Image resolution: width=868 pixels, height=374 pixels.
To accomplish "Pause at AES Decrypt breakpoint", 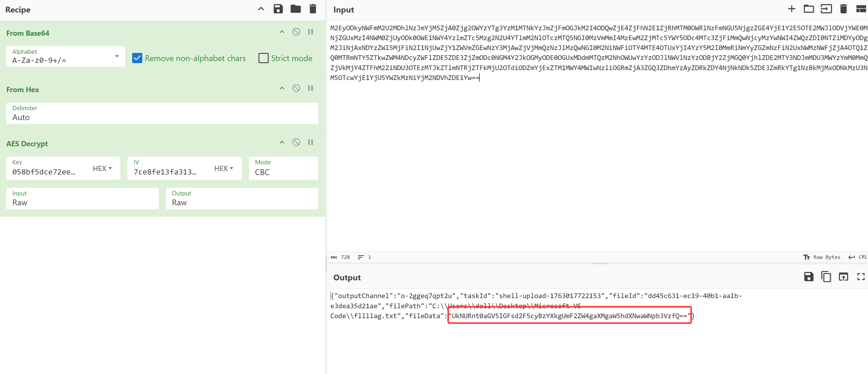I will pyautogui.click(x=311, y=143).
